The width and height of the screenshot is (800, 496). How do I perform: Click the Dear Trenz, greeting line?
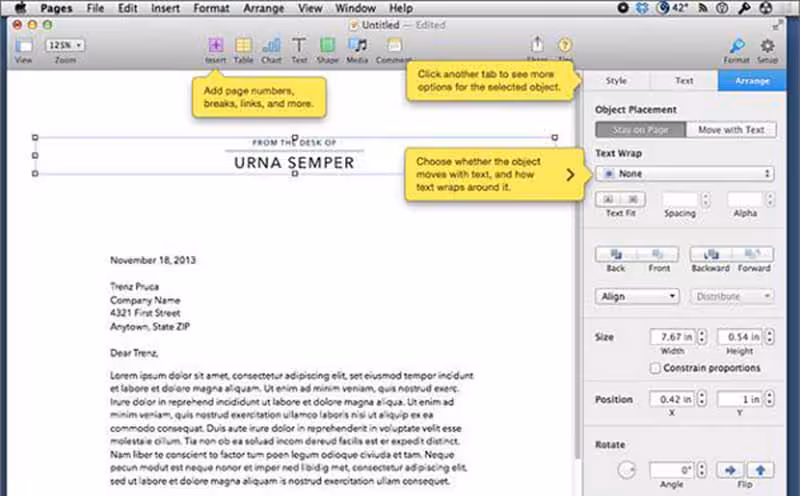134,353
